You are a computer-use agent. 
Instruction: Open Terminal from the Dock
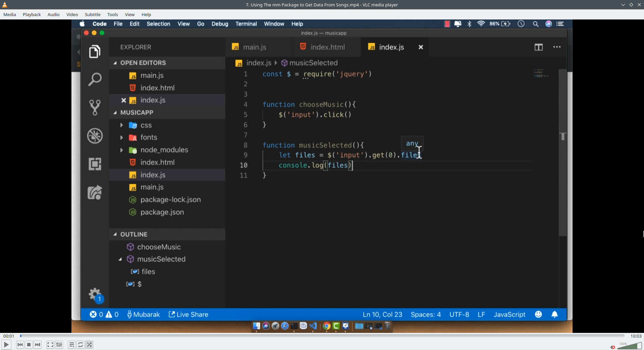tap(294, 326)
